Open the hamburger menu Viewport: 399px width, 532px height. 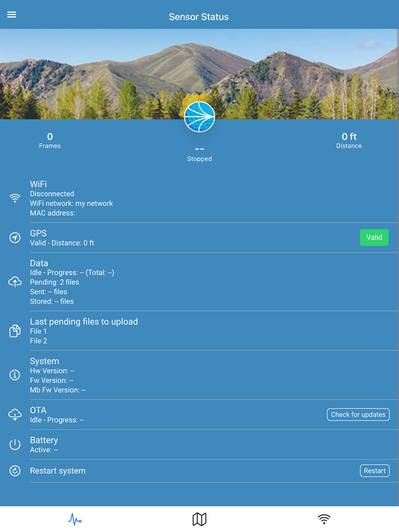(12, 15)
